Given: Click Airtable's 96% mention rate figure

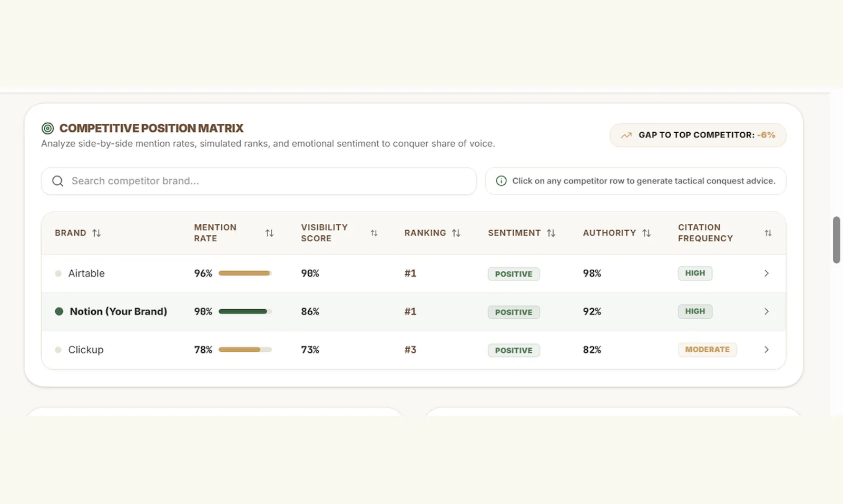Looking at the screenshot, I should (203, 273).
